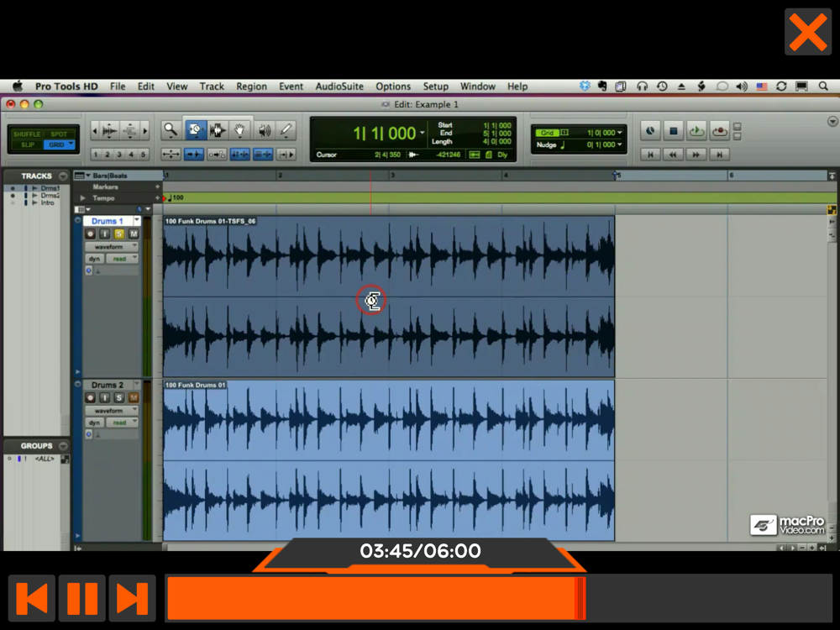
Task: Open the Time Machine menu bar icon
Action: (x=662, y=87)
